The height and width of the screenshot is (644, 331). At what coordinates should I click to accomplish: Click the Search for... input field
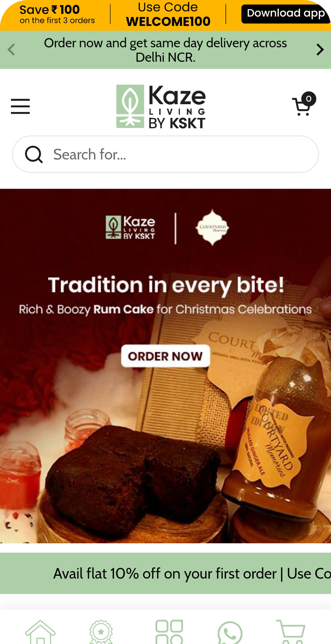(x=165, y=154)
